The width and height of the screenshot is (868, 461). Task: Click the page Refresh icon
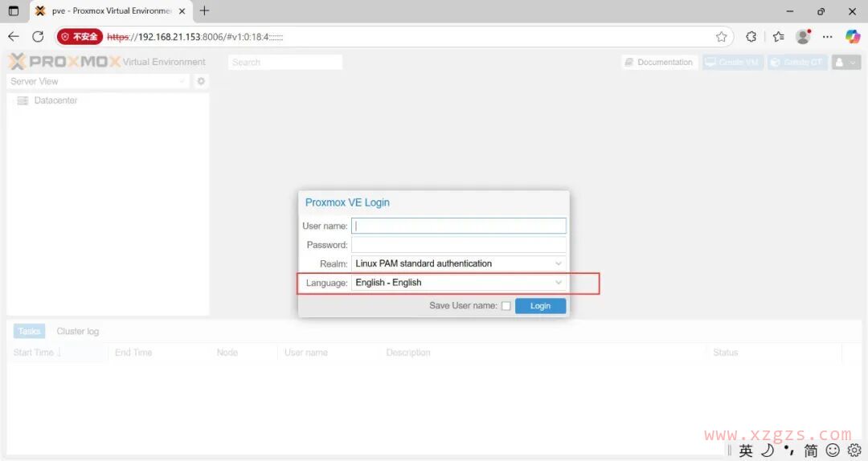click(38, 37)
